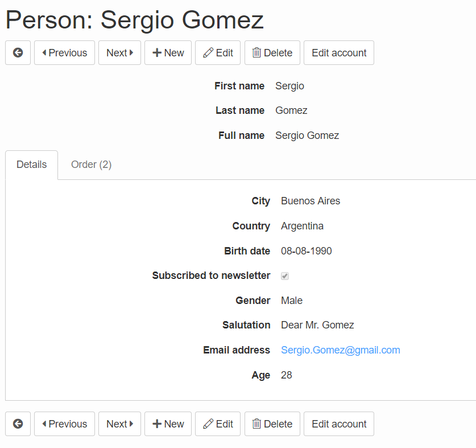Image resolution: width=476 pixels, height=448 pixels.
Task: Go to previous person using top button
Action: pos(64,52)
